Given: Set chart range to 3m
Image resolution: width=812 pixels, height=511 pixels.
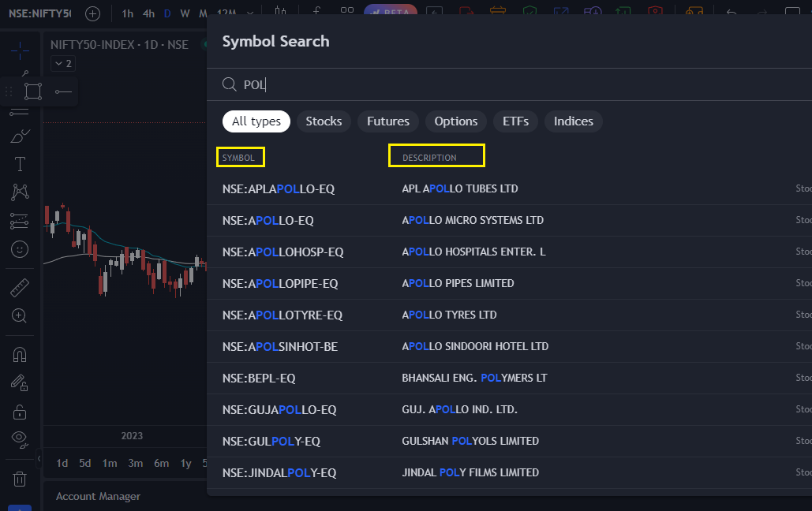Looking at the screenshot, I should point(135,463).
